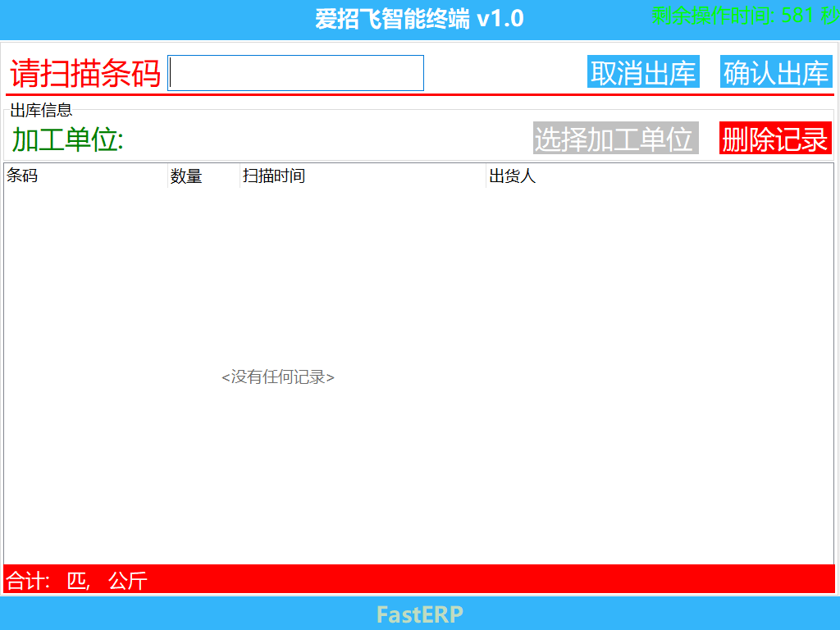Click the red 删除记录 button
This screenshot has width=840, height=630.
point(775,138)
